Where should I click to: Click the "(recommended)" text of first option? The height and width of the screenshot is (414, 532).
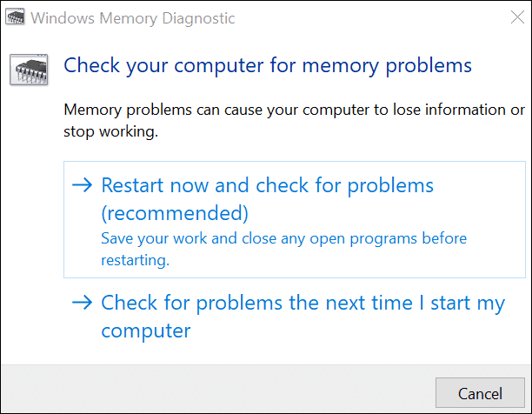175,212
